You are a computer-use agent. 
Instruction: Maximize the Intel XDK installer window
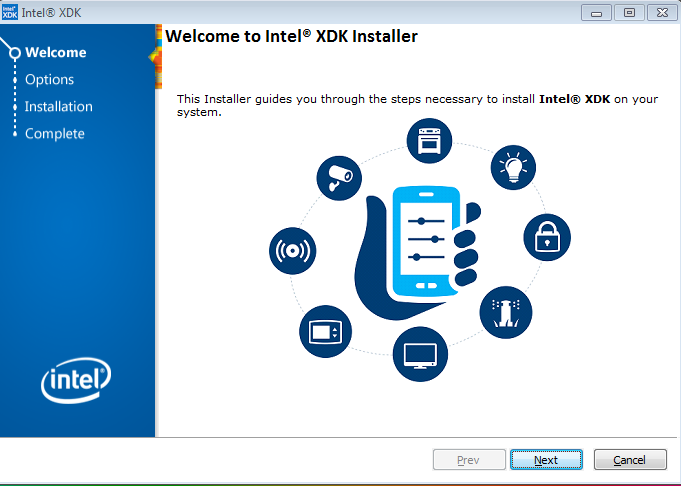click(629, 13)
